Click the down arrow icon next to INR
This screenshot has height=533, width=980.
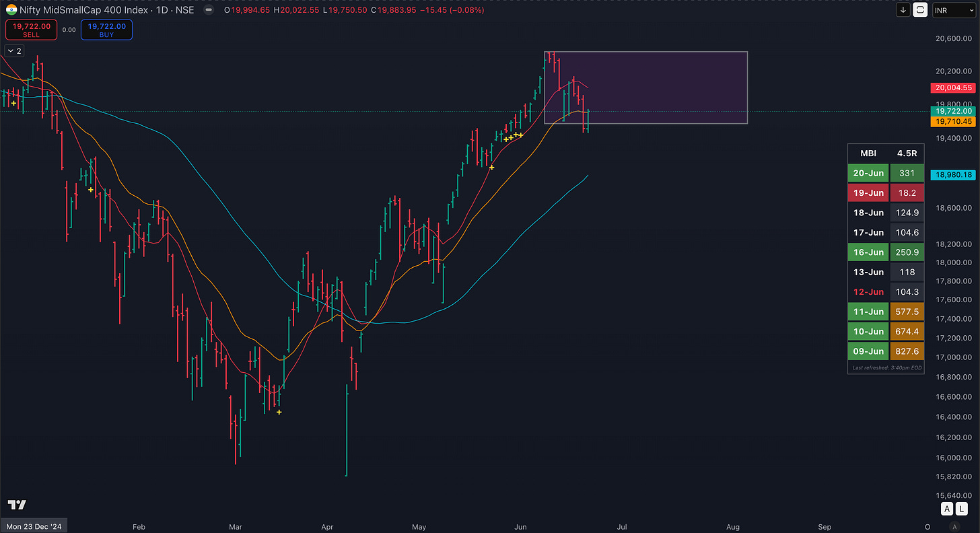click(x=904, y=10)
